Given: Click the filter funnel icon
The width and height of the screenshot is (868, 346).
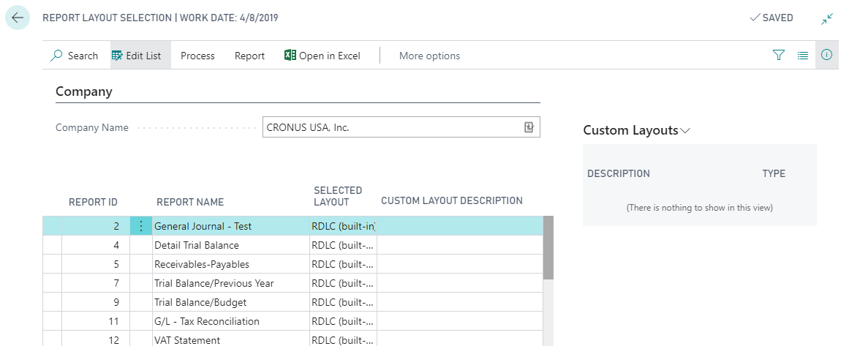Looking at the screenshot, I should pyautogui.click(x=779, y=56).
